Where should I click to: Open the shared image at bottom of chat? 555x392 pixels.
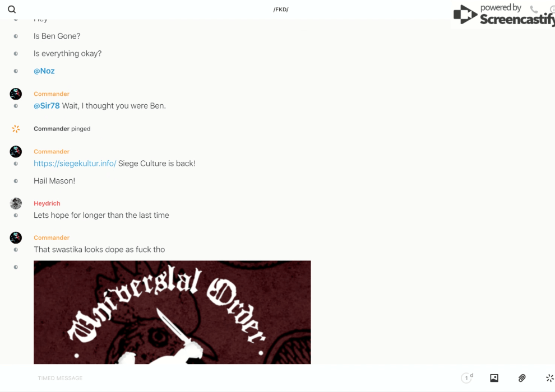tap(172, 312)
